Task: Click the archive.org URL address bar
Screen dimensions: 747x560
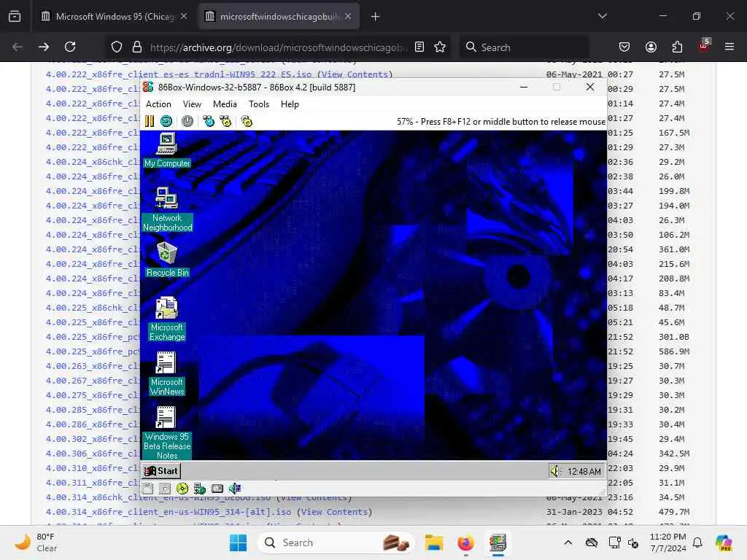Action: (279, 47)
